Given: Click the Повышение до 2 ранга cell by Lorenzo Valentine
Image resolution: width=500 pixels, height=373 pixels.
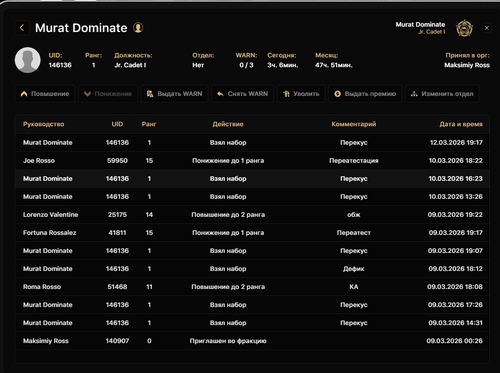Looking at the screenshot, I should click(x=228, y=215).
